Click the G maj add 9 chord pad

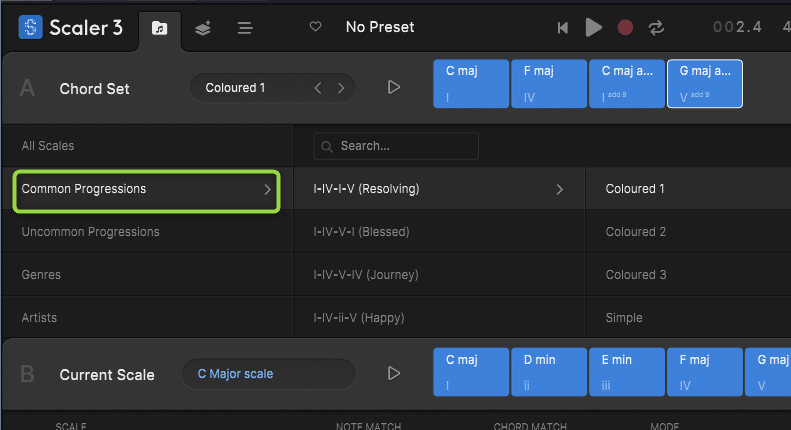(x=704, y=82)
